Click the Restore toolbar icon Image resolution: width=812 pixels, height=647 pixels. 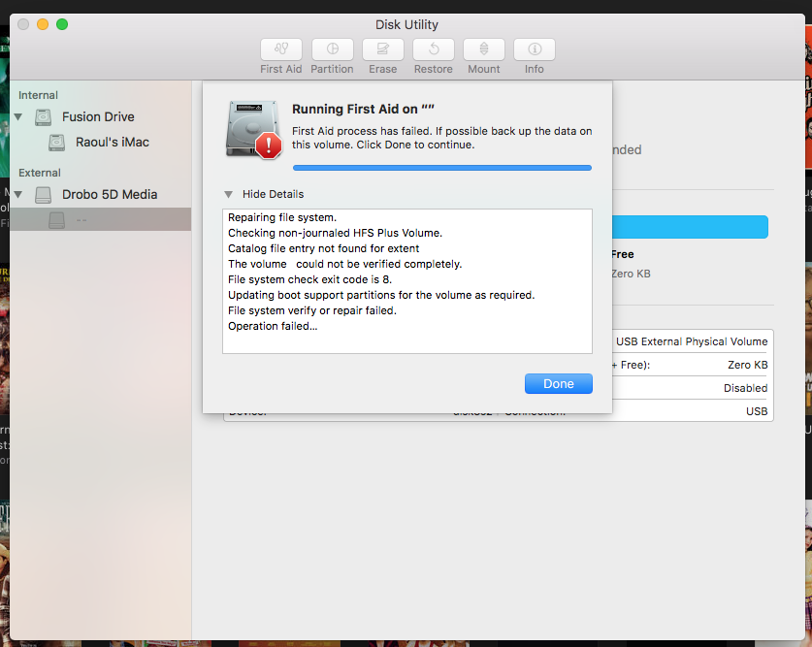[433, 49]
